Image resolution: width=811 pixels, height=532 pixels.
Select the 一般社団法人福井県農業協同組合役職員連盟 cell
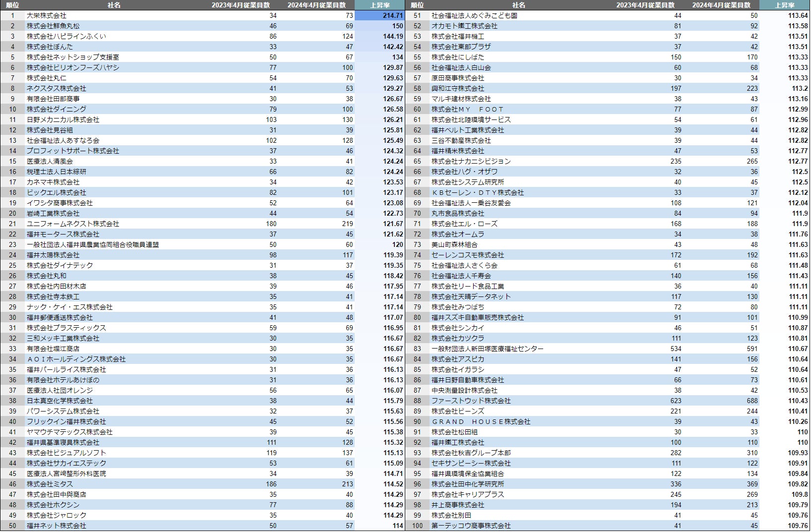point(93,244)
